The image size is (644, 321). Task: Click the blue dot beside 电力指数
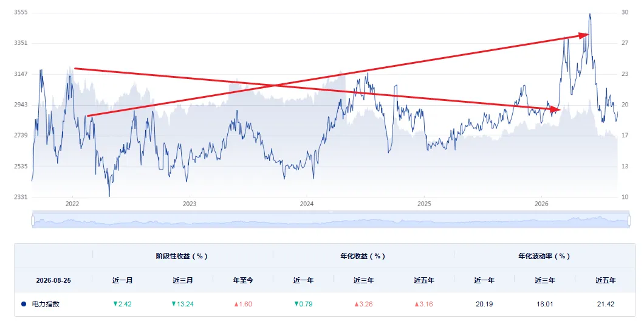coord(24,304)
